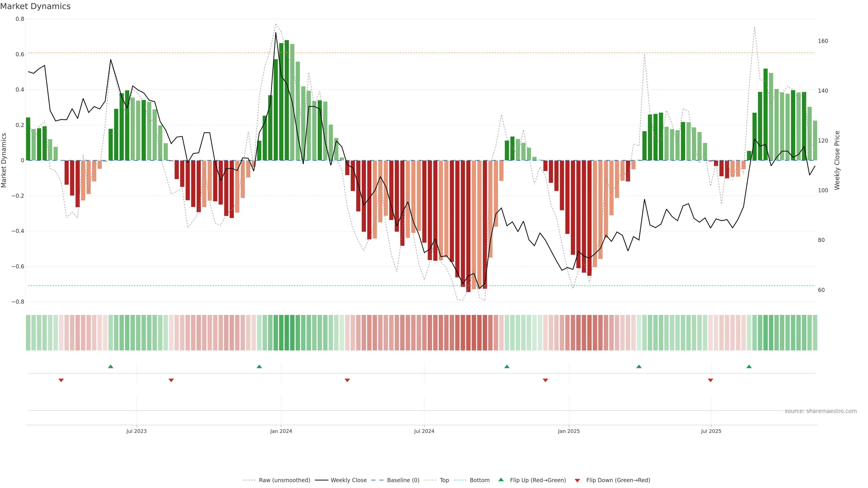Click the orange dashed Top line swatch in legend
This screenshot has width=868, height=488.
point(430,480)
